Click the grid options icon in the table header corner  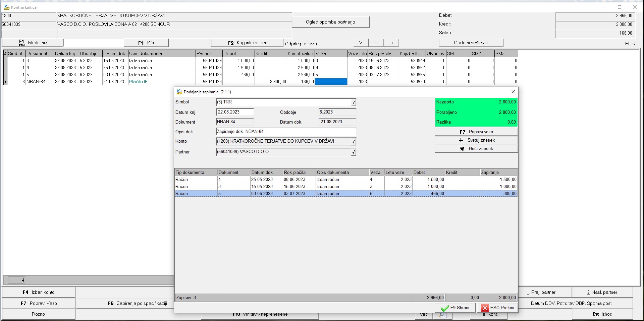tap(5, 53)
